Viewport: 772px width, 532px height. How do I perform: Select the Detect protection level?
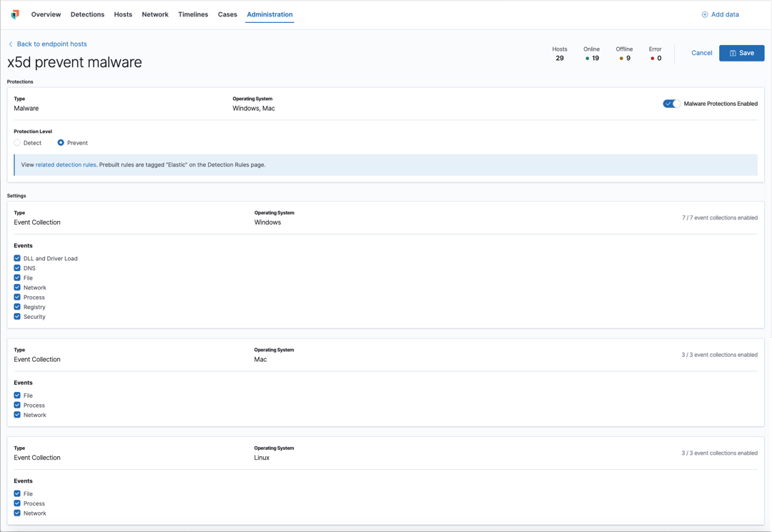[x=16, y=142]
